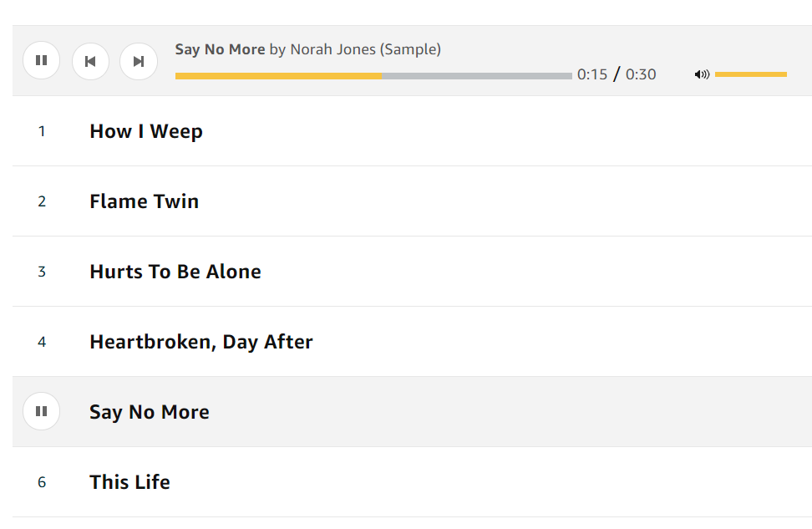This screenshot has height=529, width=812.
Task: Click track number 1
Action: [42, 131]
